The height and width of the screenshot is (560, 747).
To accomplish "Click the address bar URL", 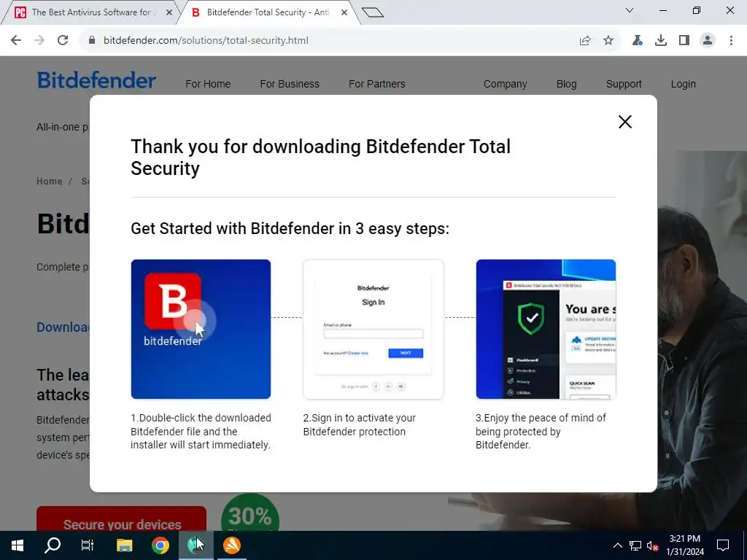I will [x=206, y=41].
